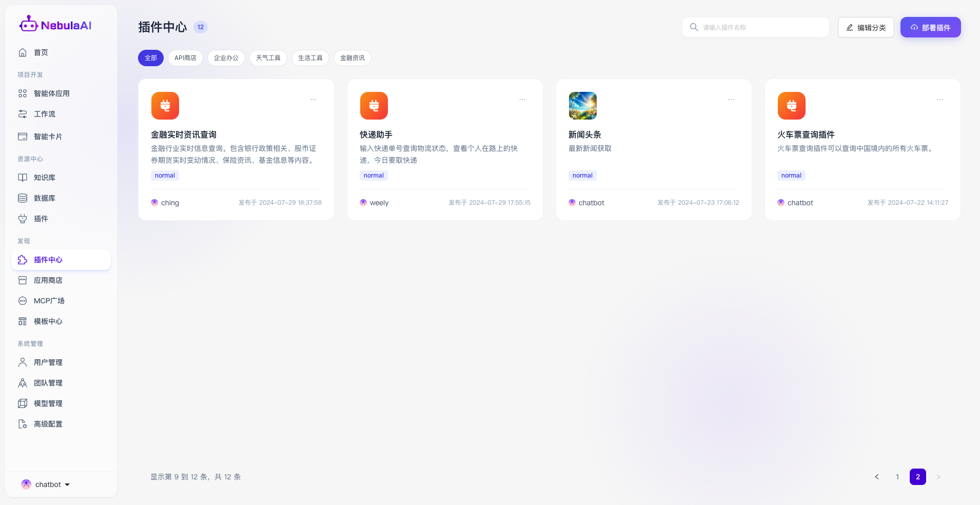980x505 pixels.
Task: Open more options on 新闻头条 card
Action: click(731, 100)
